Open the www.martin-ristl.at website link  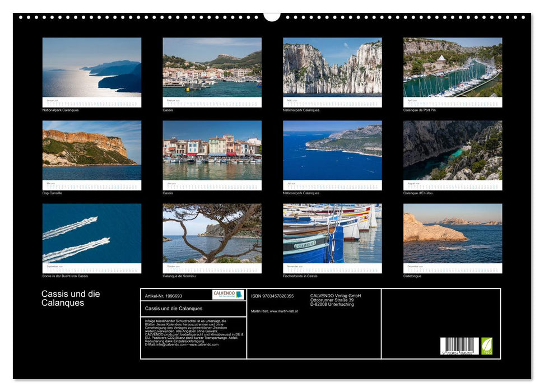[x=285, y=311]
